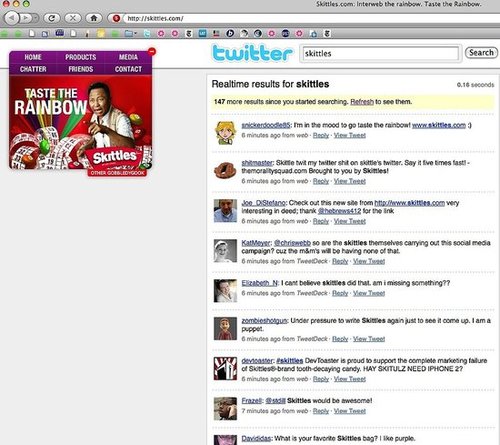The height and width of the screenshot is (445, 500).
Task: Open the Twitter bird bookmark in bookmarks bar
Action: point(147,33)
